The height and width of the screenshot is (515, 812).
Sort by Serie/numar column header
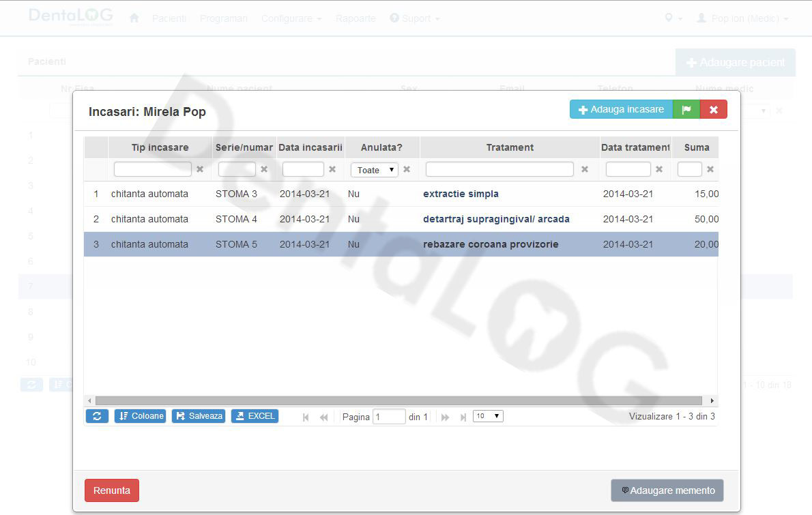(x=244, y=147)
